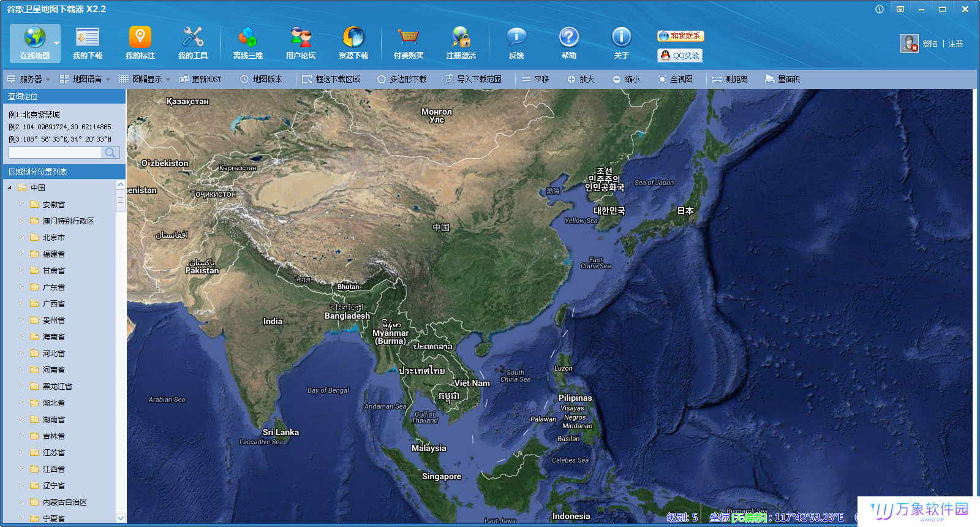Image resolution: width=980 pixels, height=527 pixels.
Task: Click the region list scroll down arrow
Action: coord(121,518)
